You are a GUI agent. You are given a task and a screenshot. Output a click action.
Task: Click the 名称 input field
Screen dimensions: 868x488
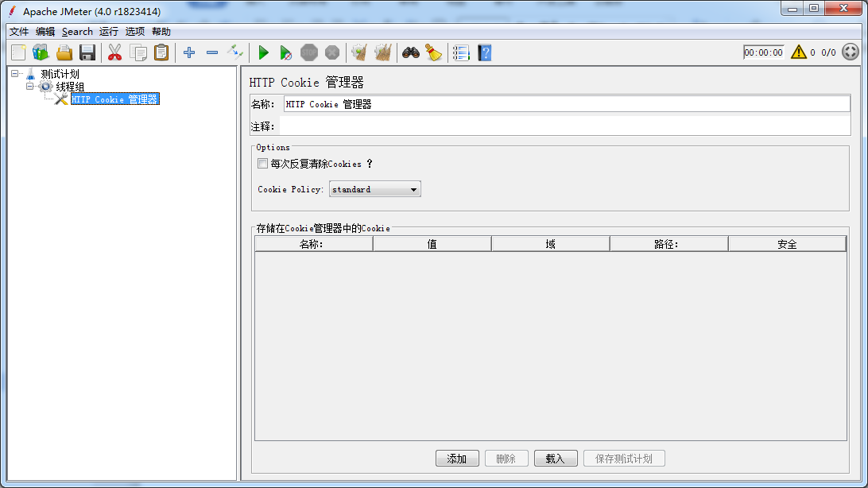(567, 104)
